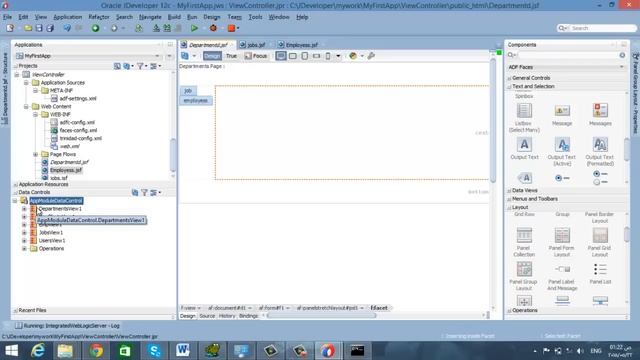Viewport: 640px width, 360px height.
Task: Open Google Chrome from the taskbar
Action: pos(96,351)
